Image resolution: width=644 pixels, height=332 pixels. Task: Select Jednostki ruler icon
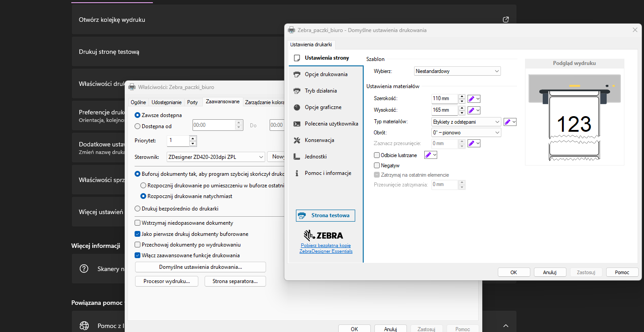[296, 157]
